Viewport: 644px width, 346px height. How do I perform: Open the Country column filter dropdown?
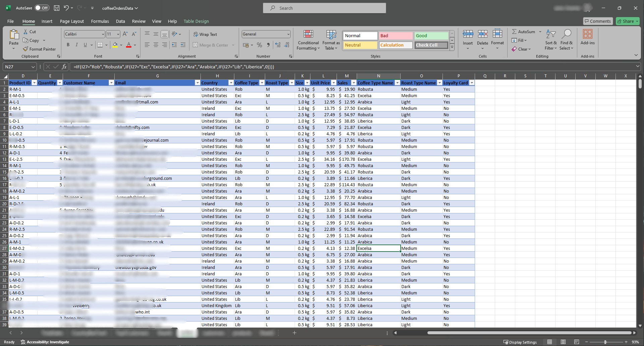(x=231, y=83)
